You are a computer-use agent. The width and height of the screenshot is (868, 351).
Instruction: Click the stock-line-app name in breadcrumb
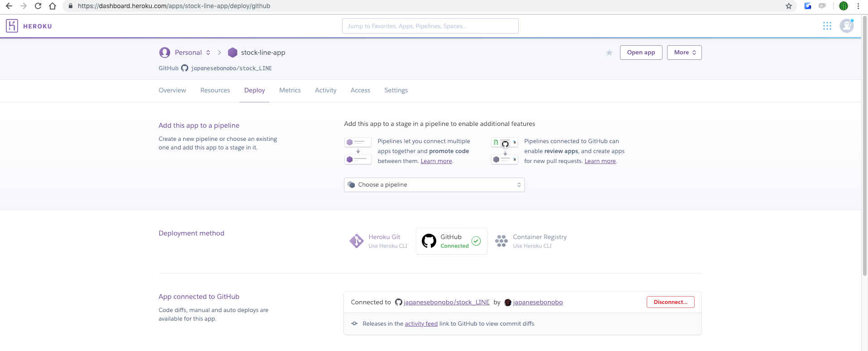pos(263,53)
